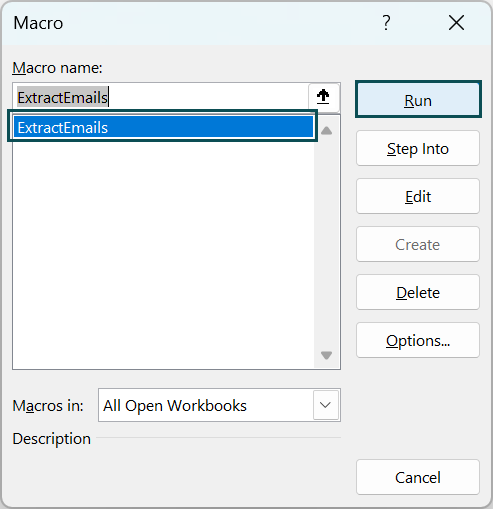Screen dimensions: 493x509
Task: Click the Step Into button
Action: [x=418, y=148]
